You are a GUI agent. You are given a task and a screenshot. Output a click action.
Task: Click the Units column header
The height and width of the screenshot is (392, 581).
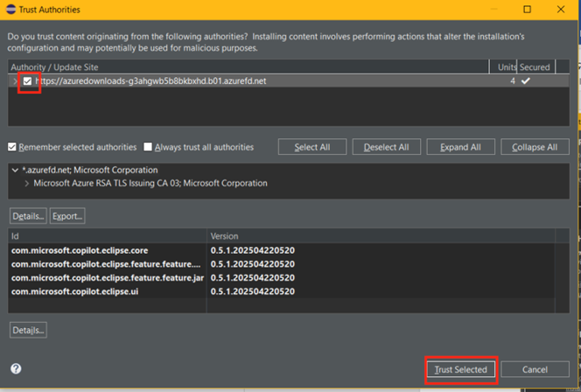pyautogui.click(x=503, y=67)
